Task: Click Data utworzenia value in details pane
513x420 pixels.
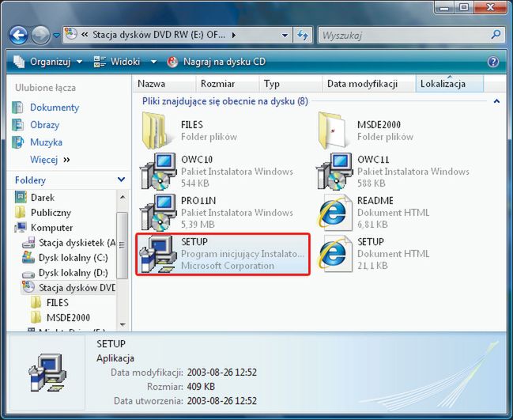Action: pos(222,401)
